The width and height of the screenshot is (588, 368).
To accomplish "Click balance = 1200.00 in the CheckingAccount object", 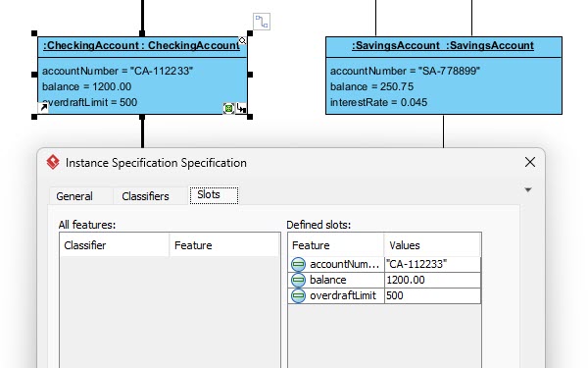I will click(86, 86).
